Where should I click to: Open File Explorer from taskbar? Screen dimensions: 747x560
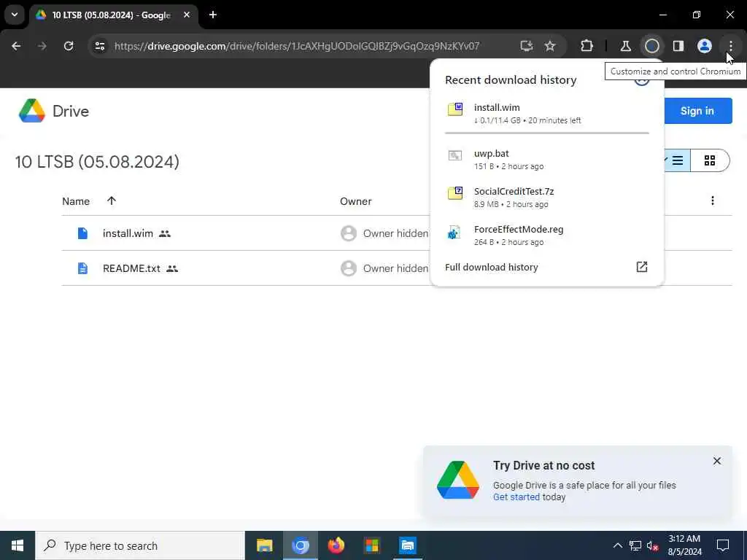264,545
